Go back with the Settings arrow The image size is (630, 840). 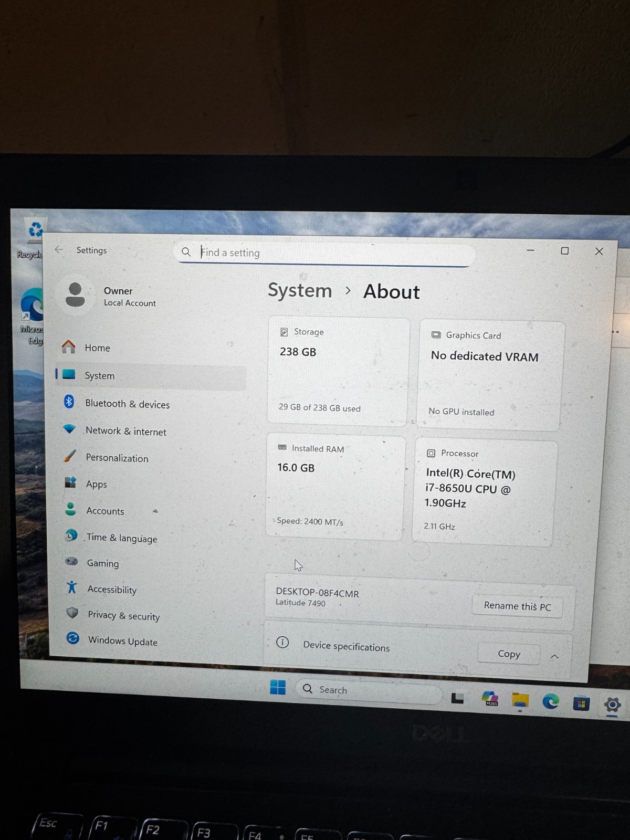pos(59,249)
